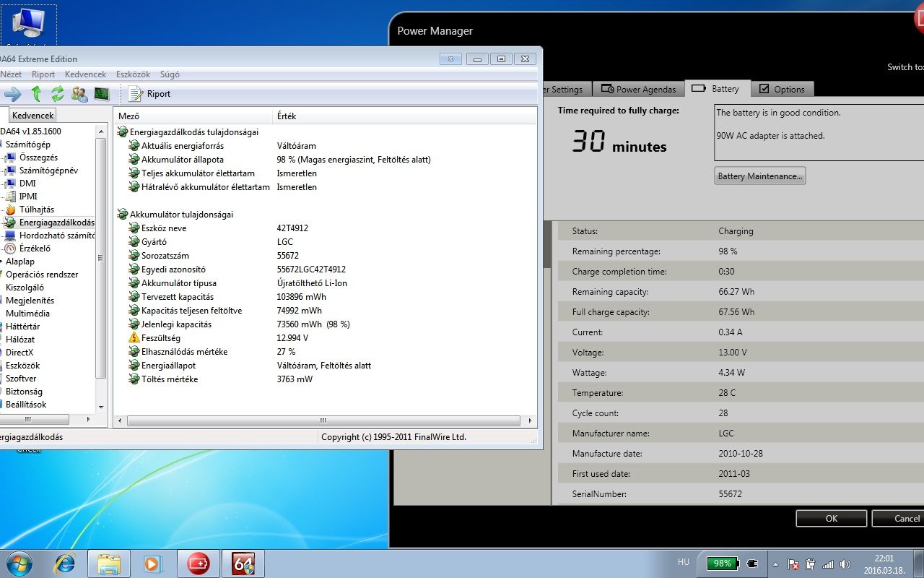Click the blue forward arrow in AIDA64 toolbar

pos(12,93)
